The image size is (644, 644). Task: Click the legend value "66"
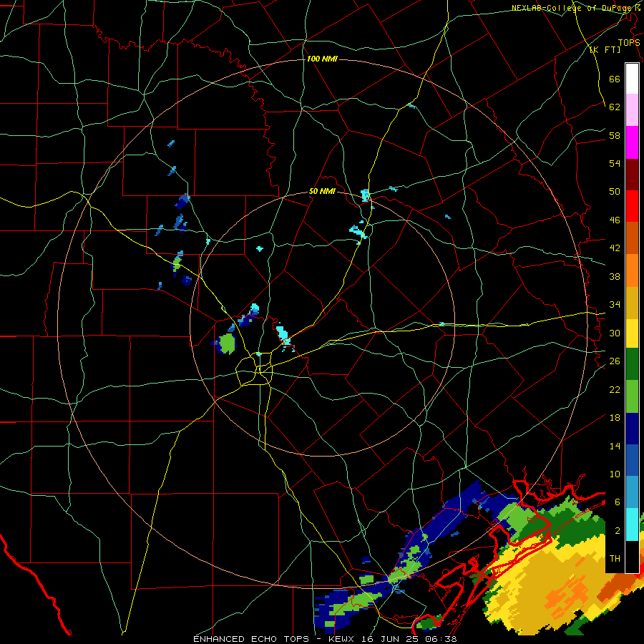pos(615,79)
